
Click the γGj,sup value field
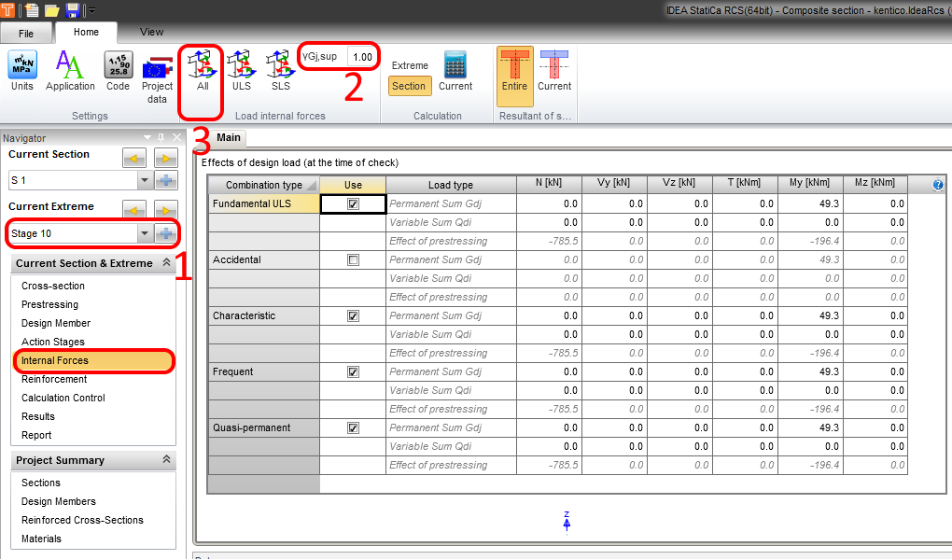click(x=362, y=57)
